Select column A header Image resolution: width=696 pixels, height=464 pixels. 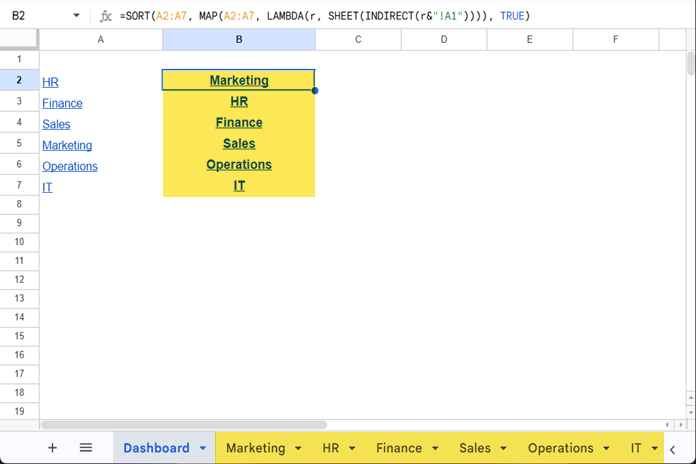pyautogui.click(x=101, y=40)
